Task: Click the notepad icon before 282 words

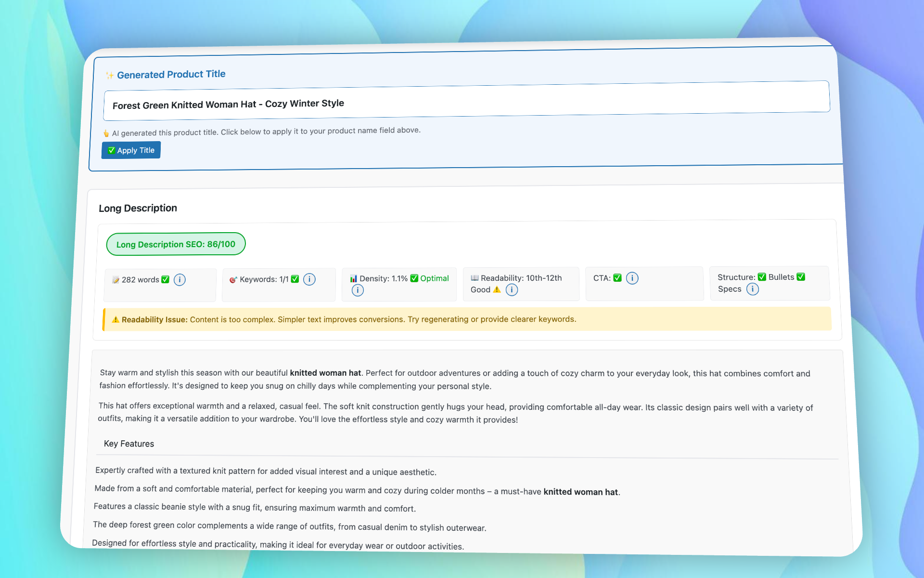Action: click(x=115, y=280)
